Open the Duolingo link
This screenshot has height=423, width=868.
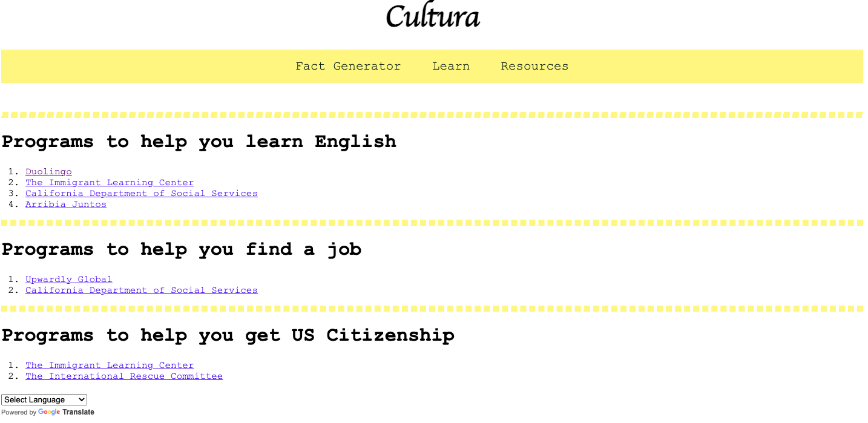[x=48, y=172]
